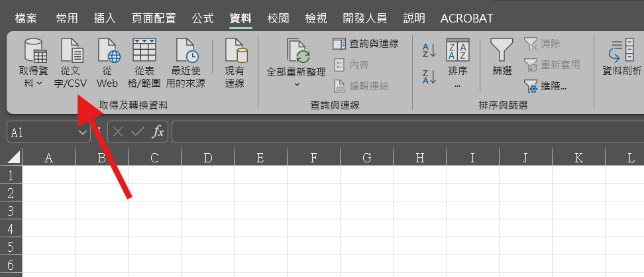Open 現有連線 connections icon
This screenshot has width=644, height=277.
click(x=235, y=51)
